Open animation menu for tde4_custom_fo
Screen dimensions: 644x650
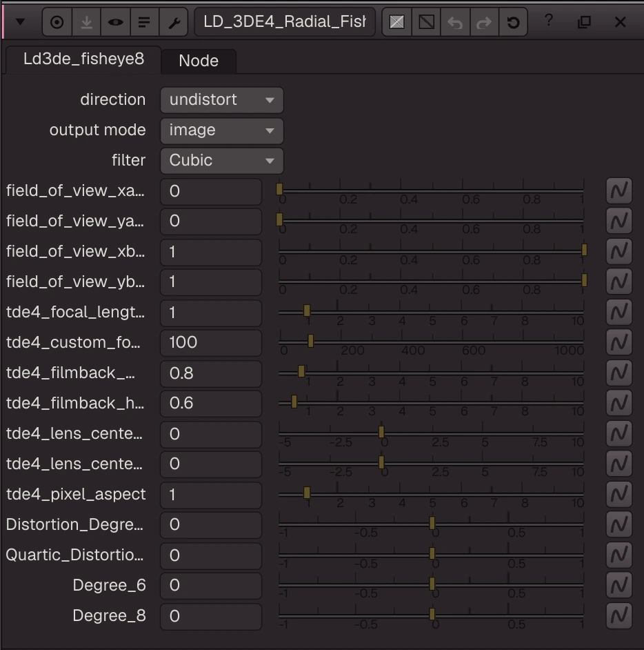tap(619, 342)
